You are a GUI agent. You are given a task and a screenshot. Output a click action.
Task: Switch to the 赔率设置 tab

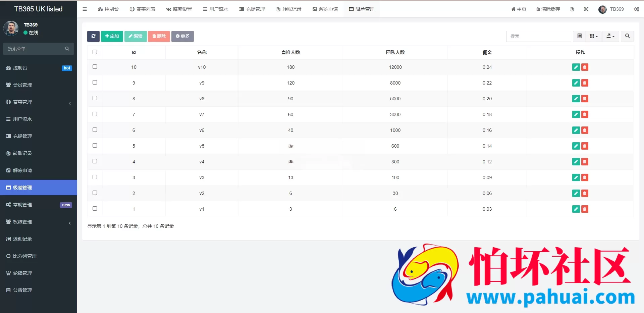[179, 9]
